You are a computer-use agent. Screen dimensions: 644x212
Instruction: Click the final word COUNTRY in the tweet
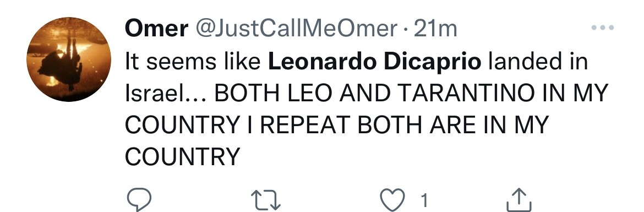(182, 156)
